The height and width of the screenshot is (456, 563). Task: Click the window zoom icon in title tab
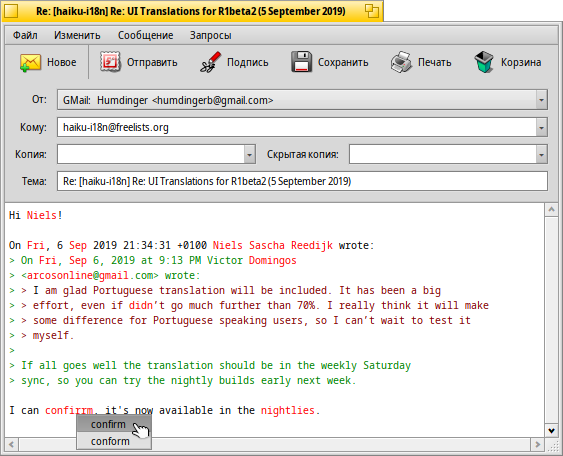372,11
